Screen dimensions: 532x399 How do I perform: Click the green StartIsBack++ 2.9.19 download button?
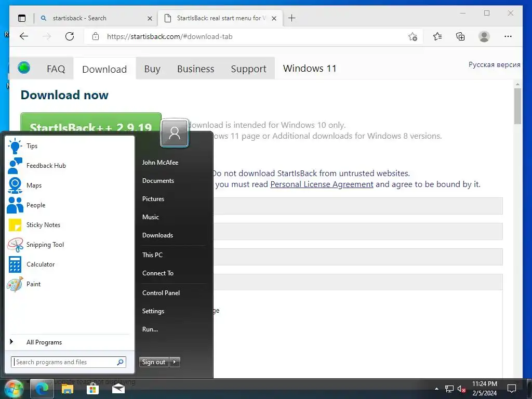tap(91, 123)
